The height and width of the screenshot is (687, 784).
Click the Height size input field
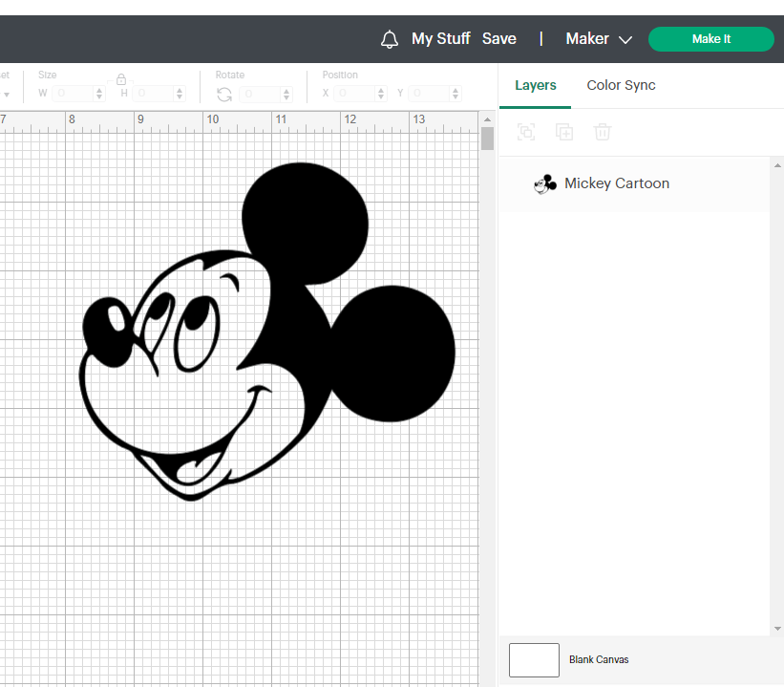tap(153, 93)
